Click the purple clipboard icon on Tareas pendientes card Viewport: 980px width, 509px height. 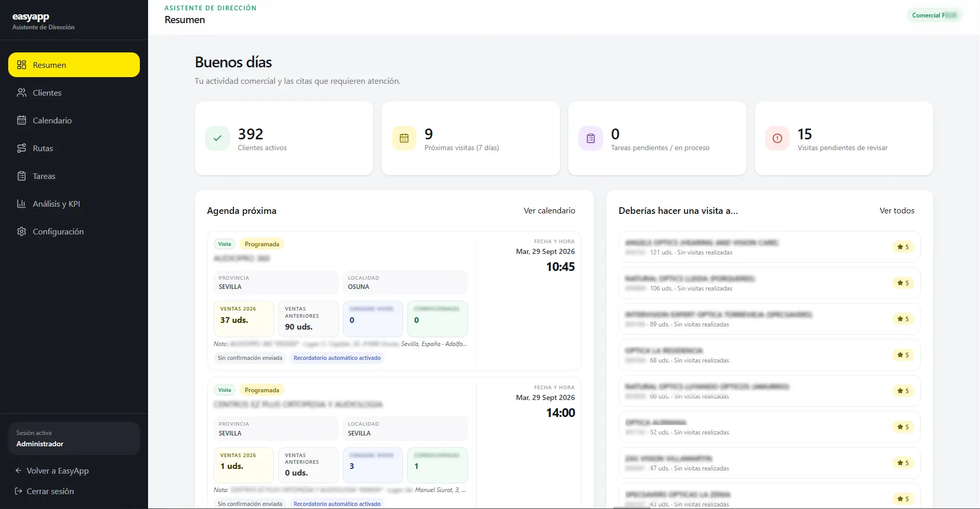591,138
